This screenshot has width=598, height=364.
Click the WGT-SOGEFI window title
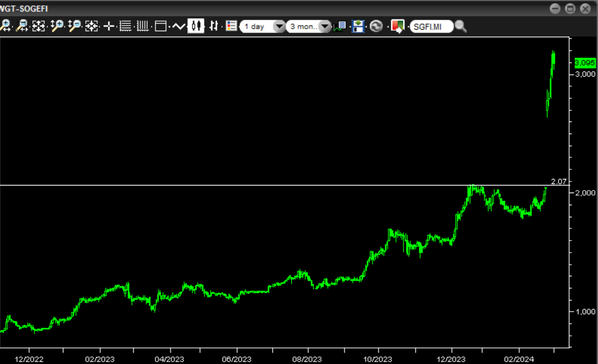tap(24, 9)
